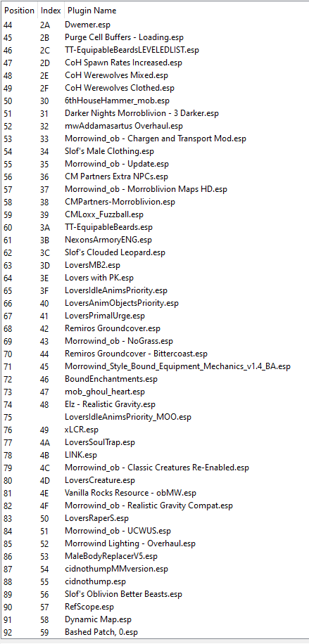
Task: Select cidnothump.esp at index 55
Action: point(95,581)
